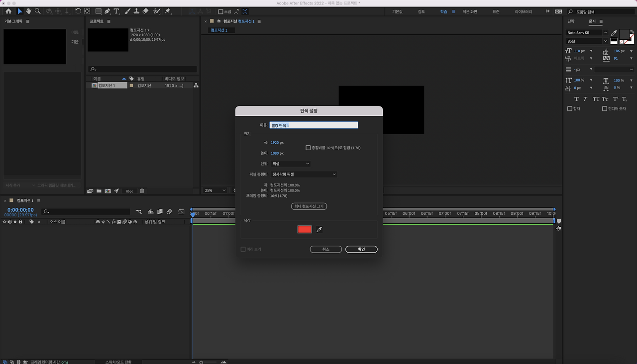Select the Clone Stamp tool
637x364 pixels.
tap(136, 11)
